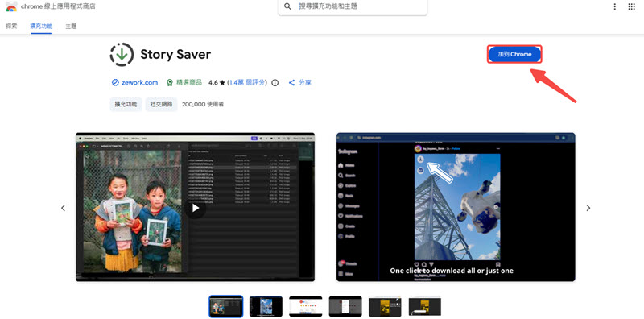This screenshot has height=319, width=644.
Task: Open the Instagram story download screenshot
Action: (456, 207)
